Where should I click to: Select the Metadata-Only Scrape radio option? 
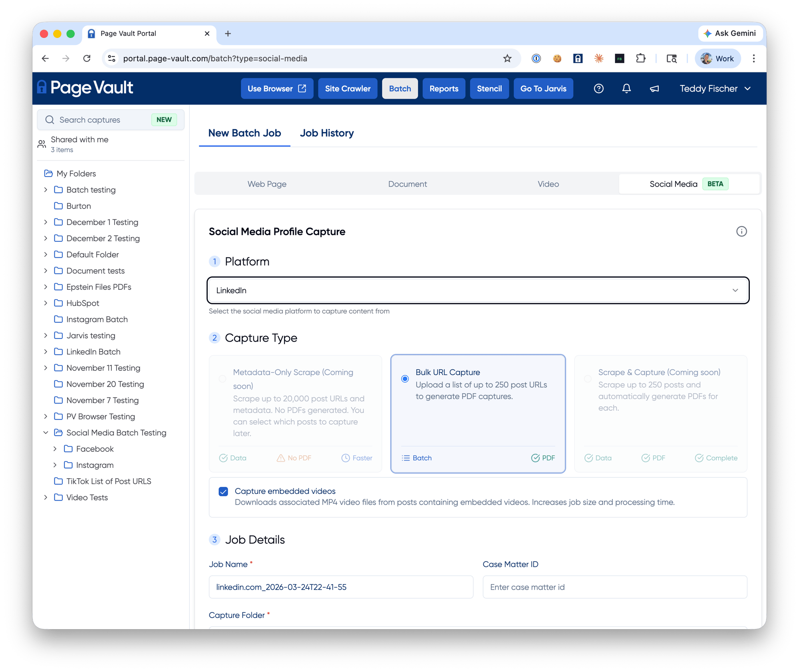223,379
